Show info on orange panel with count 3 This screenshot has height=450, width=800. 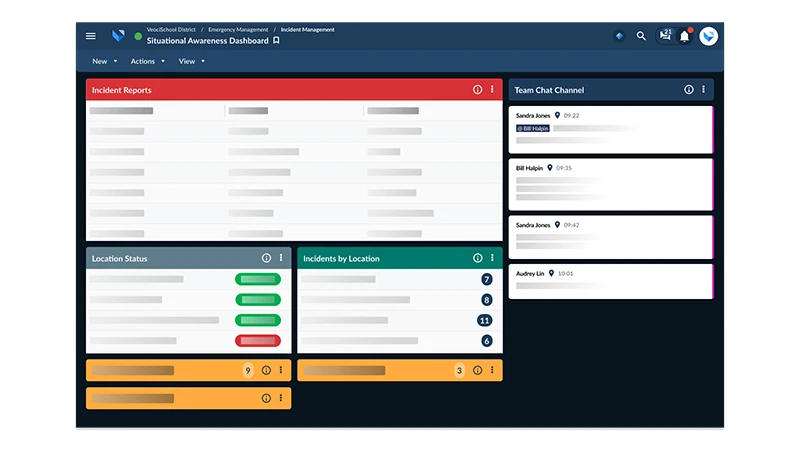(478, 370)
